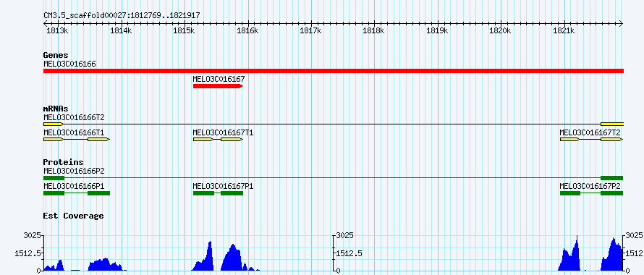Click second green block of MEL03C016167P1
This screenshot has width=644, height=275.
tap(232, 192)
